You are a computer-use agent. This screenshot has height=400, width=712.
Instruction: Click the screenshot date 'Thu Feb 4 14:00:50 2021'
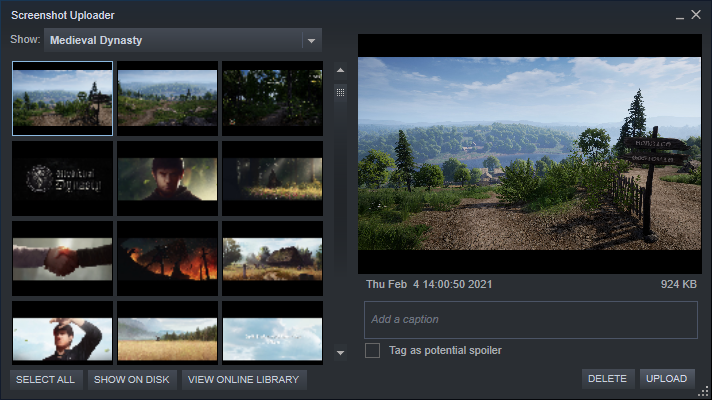(429, 285)
